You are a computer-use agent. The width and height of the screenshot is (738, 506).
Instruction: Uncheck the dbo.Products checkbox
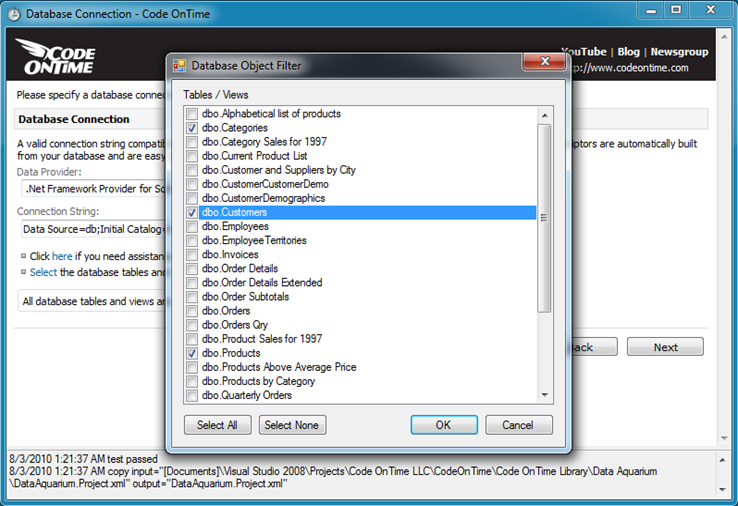[192, 353]
